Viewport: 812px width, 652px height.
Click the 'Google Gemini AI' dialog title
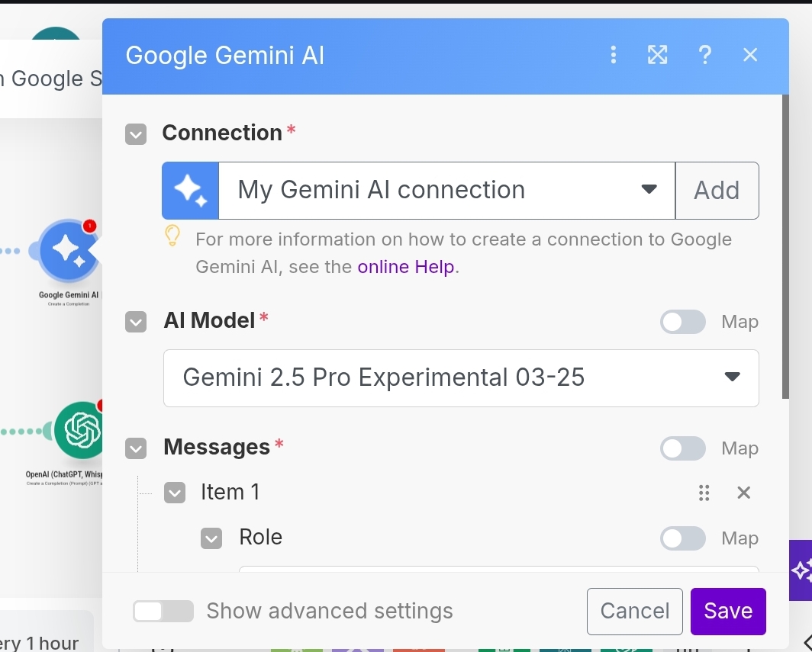[224, 56]
